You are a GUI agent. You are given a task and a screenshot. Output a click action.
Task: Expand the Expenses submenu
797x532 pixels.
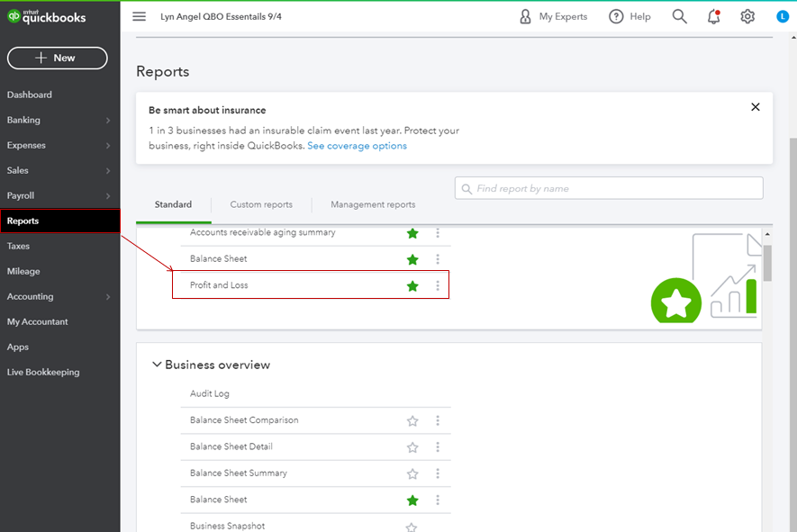(108, 145)
